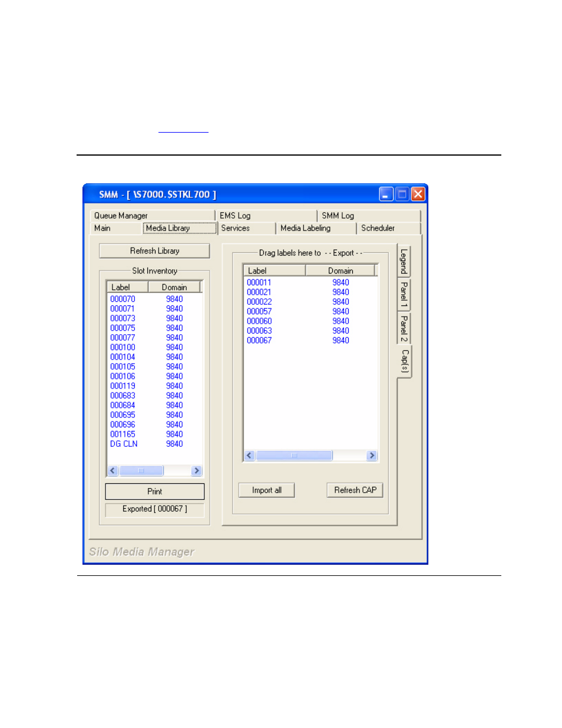Click Export list scroll left arrow
This screenshot has height=728, width=562.
click(249, 456)
